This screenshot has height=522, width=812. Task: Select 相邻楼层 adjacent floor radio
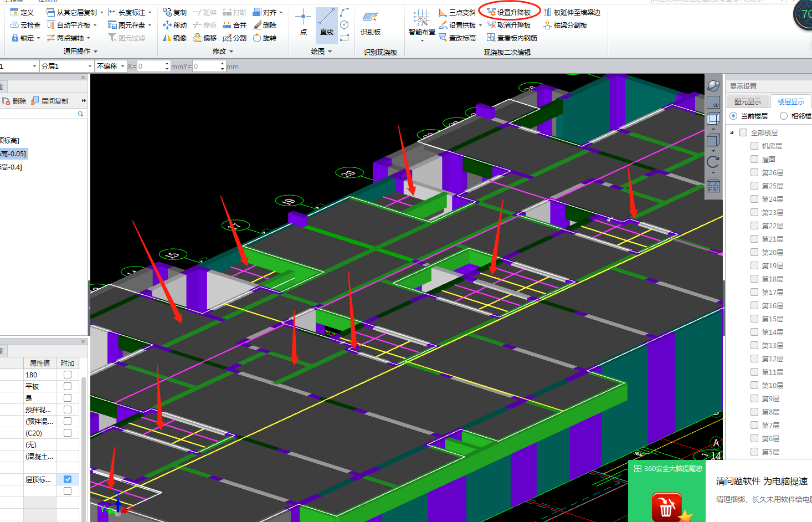(x=784, y=116)
